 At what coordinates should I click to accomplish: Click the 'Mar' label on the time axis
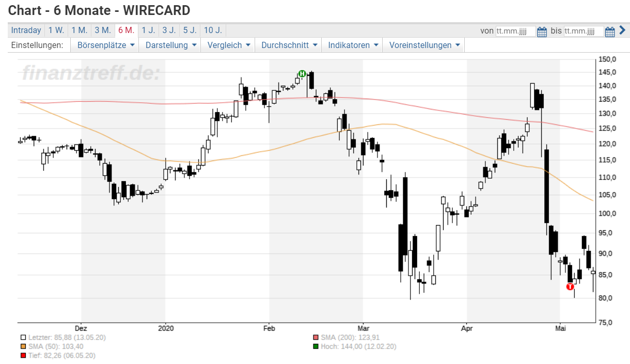(x=363, y=328)
